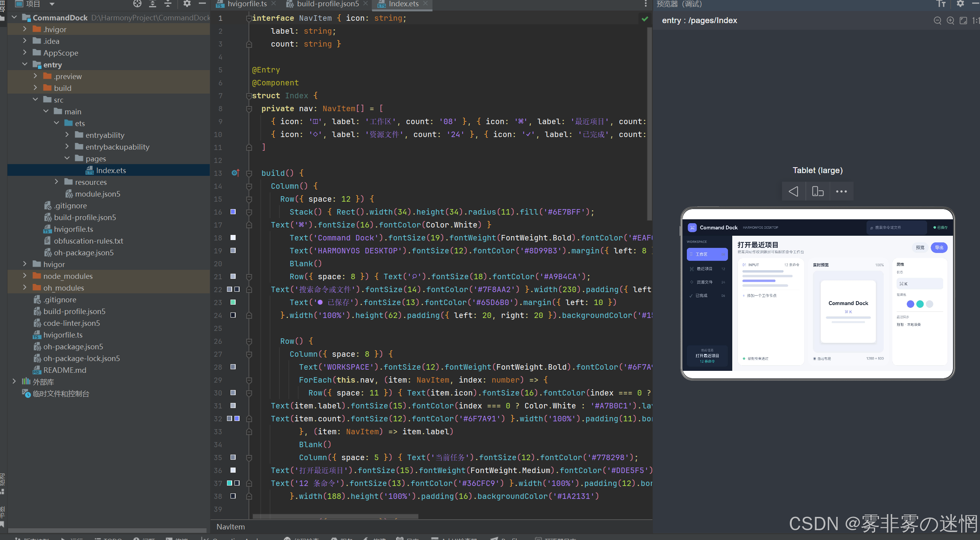Viewport: 980px width, 540px height.
Task: Click the purple color swatch on line 16 gutter
Action: click(x=233, y=212)
